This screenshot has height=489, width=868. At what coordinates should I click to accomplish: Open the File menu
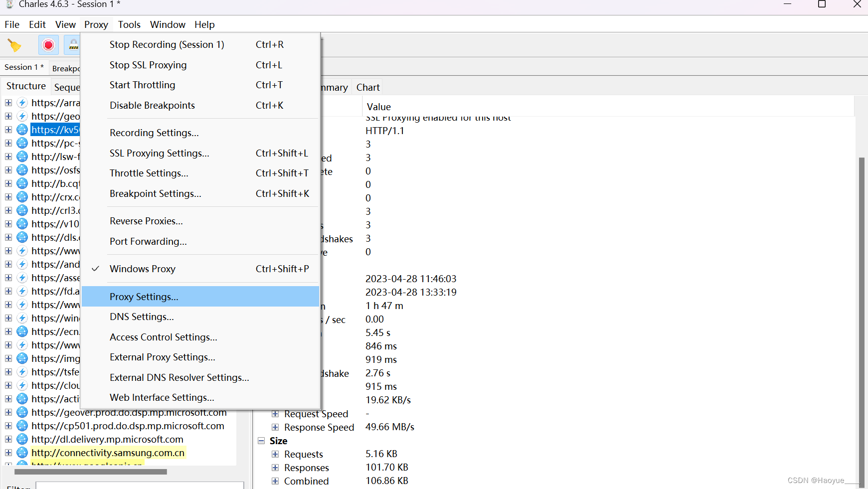click(12, 24)
